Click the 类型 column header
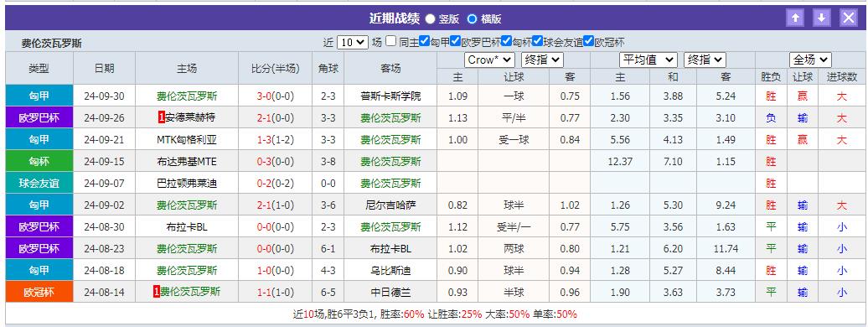 pyautogui.click(x=39, y=68)
